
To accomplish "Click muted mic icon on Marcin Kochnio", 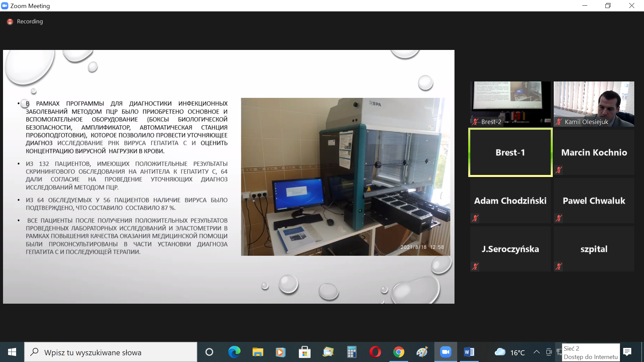I will pyautogui.click(x=559, y=170).
